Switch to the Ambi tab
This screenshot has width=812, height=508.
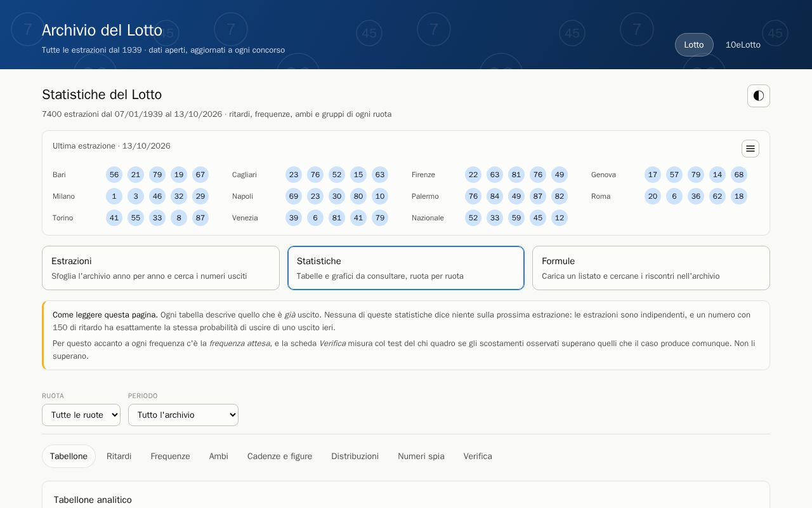pyautogui.click(x=218, y=456)
